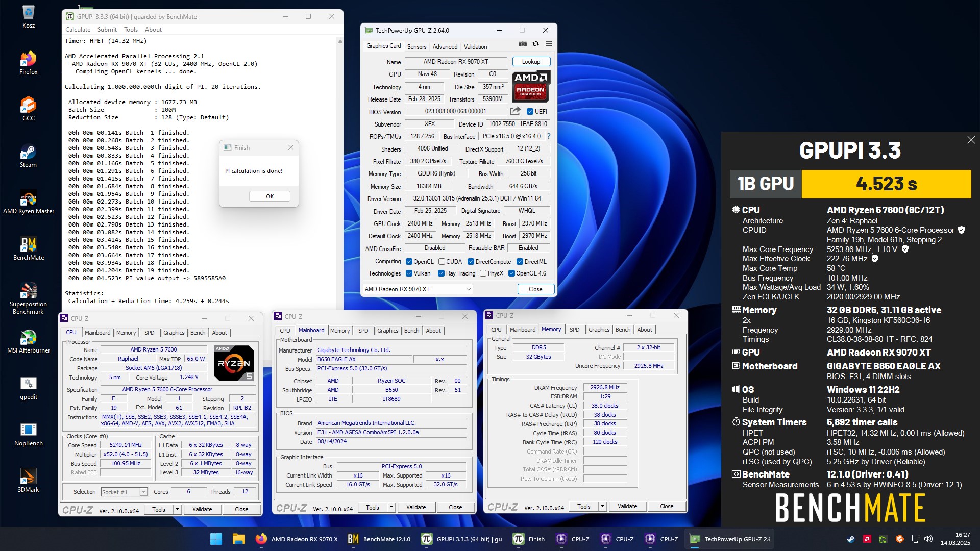Toggle the DirectCompute checkbox
This screenshot has width=980, height=551.
471,262
